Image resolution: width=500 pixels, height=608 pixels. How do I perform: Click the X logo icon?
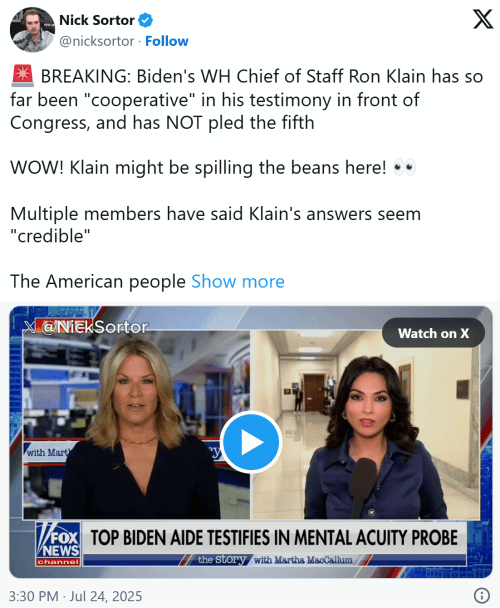point(483,19)
